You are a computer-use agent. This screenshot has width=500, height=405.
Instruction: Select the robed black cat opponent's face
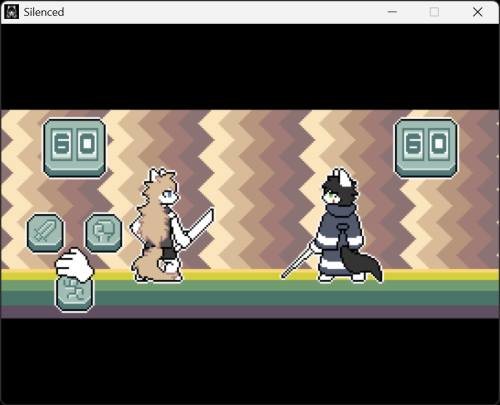pyautogui.click(x=332, y=197)
